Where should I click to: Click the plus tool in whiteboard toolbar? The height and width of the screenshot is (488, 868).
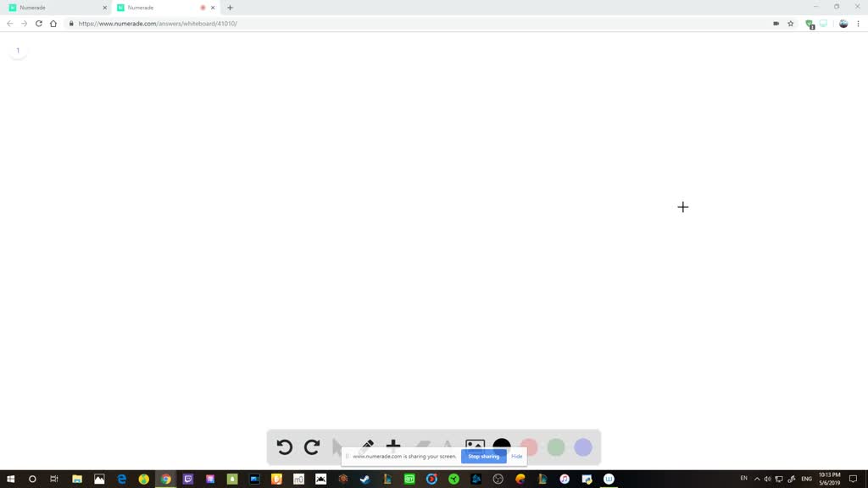pyautogui.click(x=393, y=444)
